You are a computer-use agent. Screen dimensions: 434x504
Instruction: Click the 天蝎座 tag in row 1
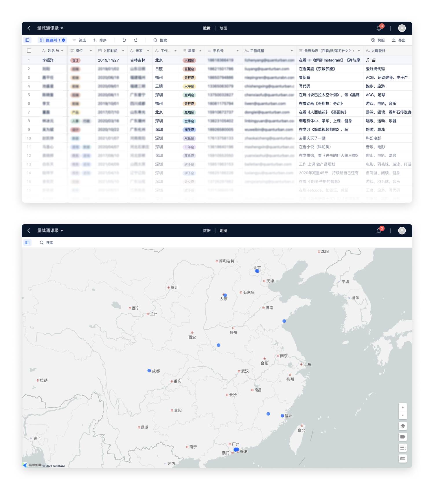(x=189, y=60)
